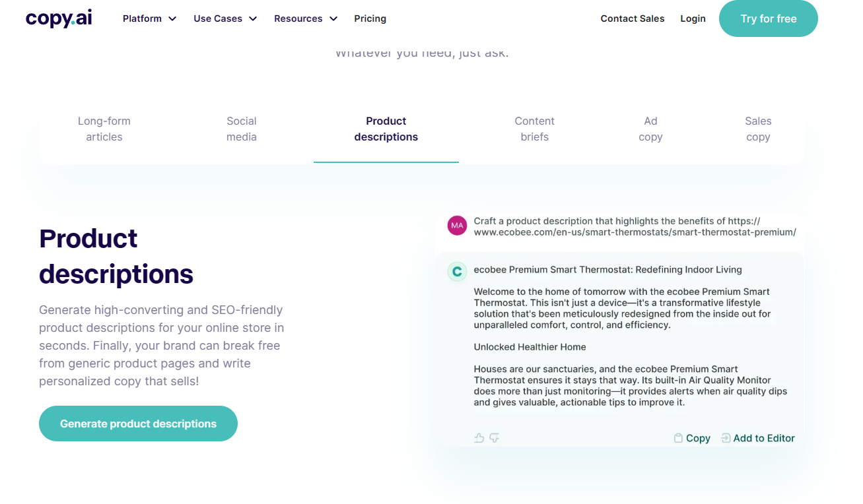Viewport: 863px width, 504px height.
Task: Select the Product descriptions tab
Action: (x=386, y=129)
